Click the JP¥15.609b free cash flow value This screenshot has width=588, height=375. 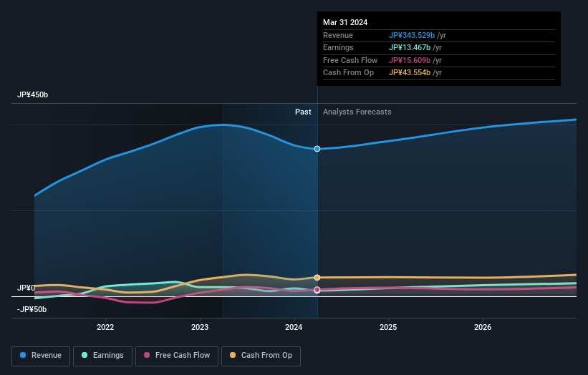pyautogui.click(x=410, y=60)
